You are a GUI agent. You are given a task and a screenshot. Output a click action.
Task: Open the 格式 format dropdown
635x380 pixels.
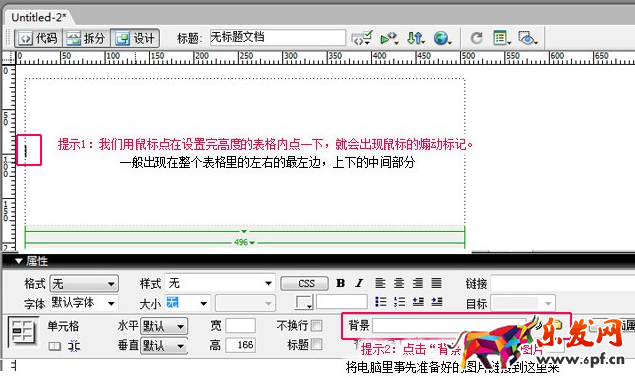(84, 284)
